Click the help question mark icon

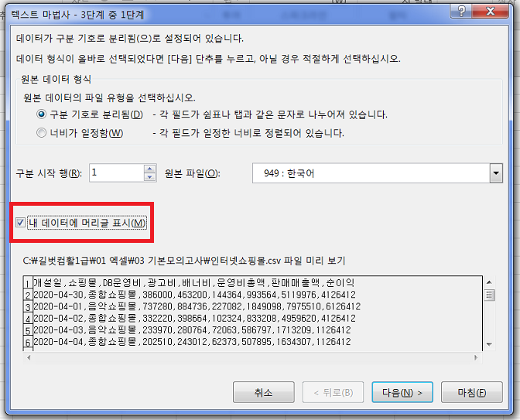click(x=460, y=12)
